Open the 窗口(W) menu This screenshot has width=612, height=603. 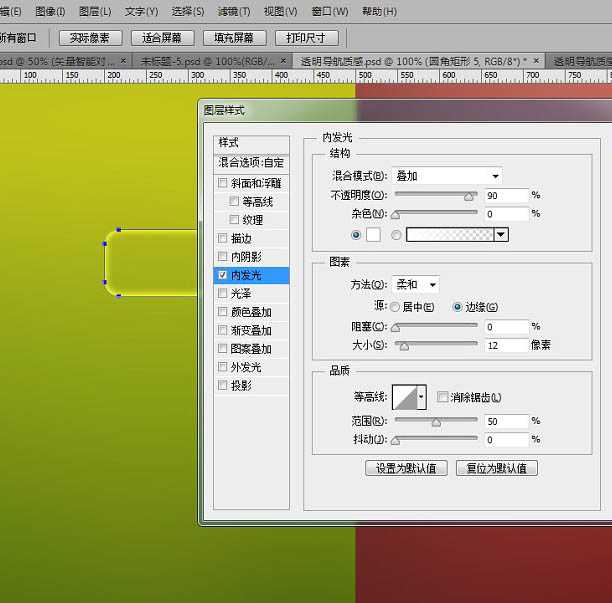point(329,12)
